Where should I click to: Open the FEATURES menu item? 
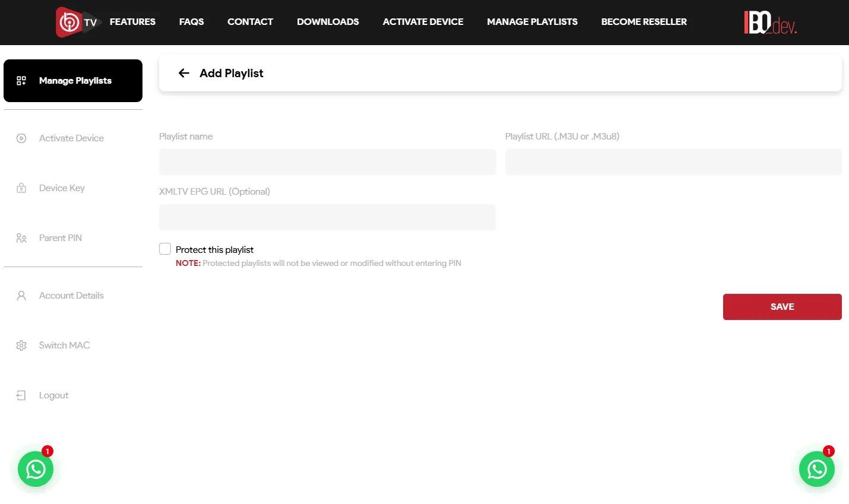(132, 21)
